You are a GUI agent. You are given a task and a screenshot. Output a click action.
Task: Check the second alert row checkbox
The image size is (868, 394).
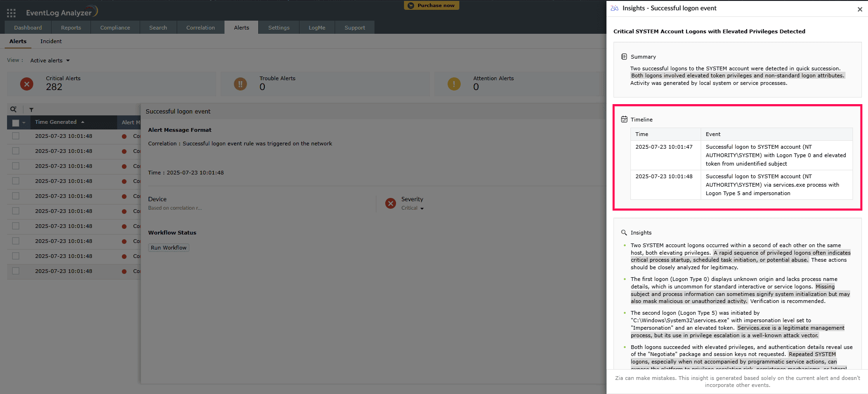(x=15, y=151)
